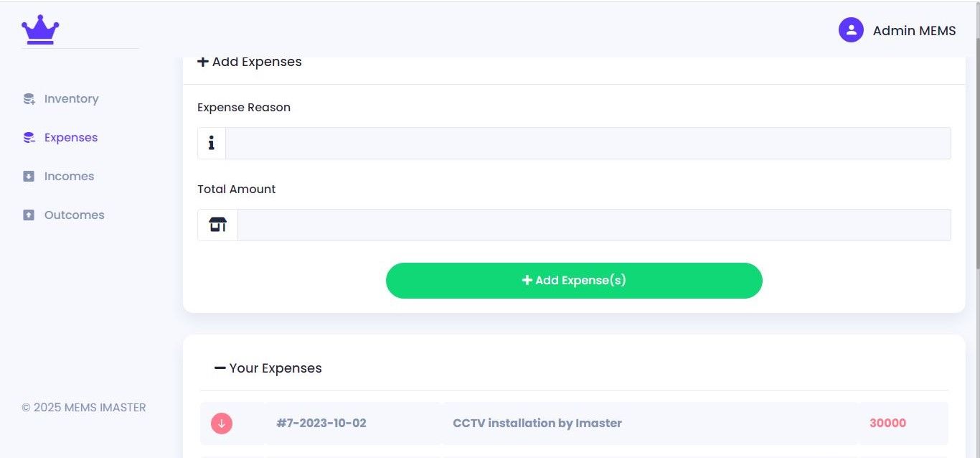Click the Expenses sidebar icon
Viewport: 980px width, 458px height.
click(x=29, y=138)
